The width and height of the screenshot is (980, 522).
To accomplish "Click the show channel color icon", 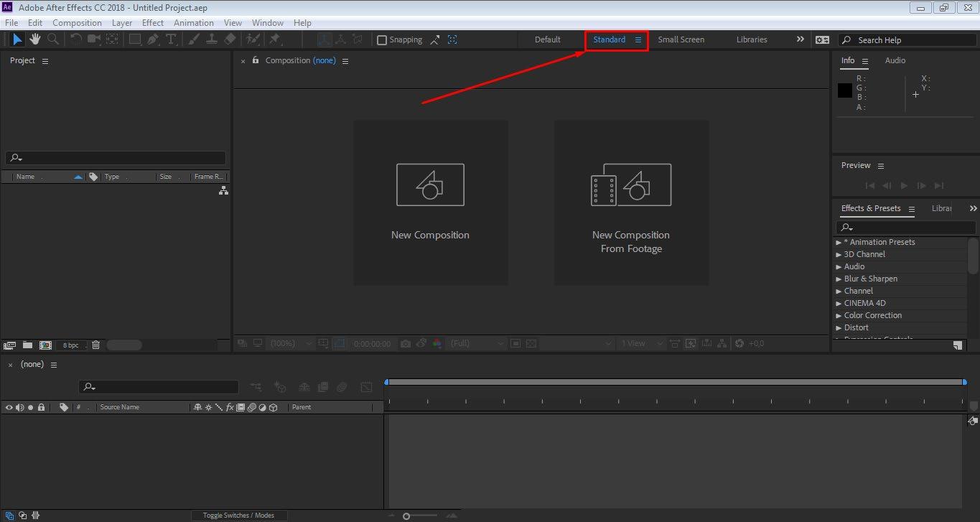I will 437,344.
